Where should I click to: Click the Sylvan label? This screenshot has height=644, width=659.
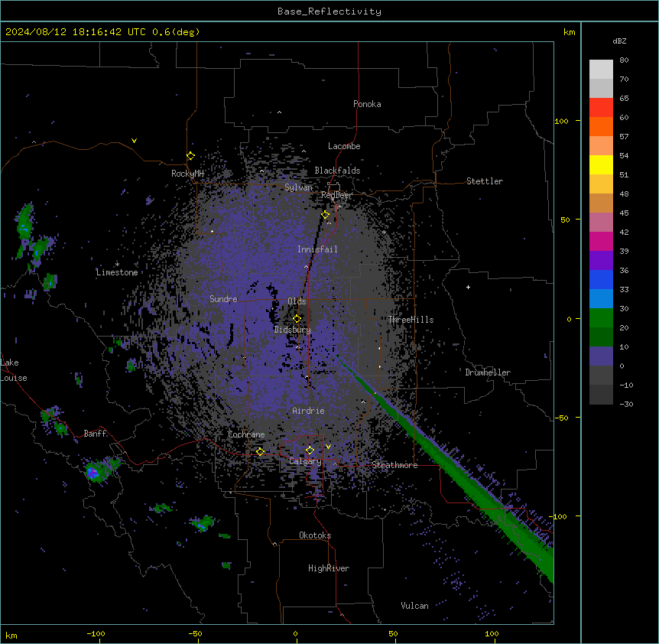(x=298, y=187)
